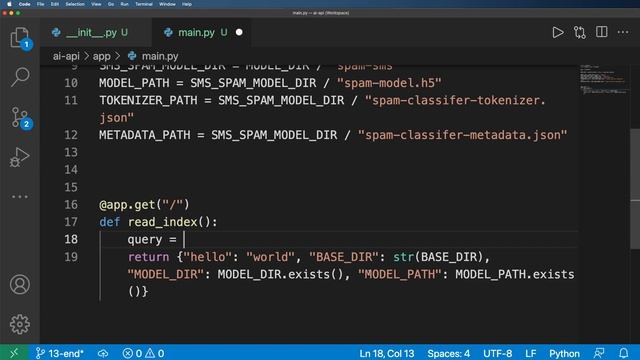Open the Manage gear settings icon
Image resolution: width=640 pixels, height=360 pixels.
(20, 324)
